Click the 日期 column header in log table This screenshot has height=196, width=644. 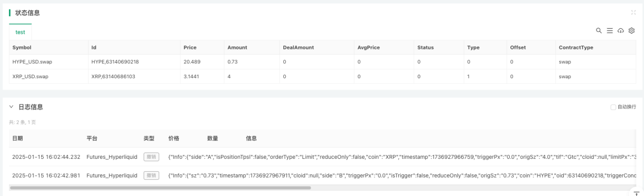17,139
